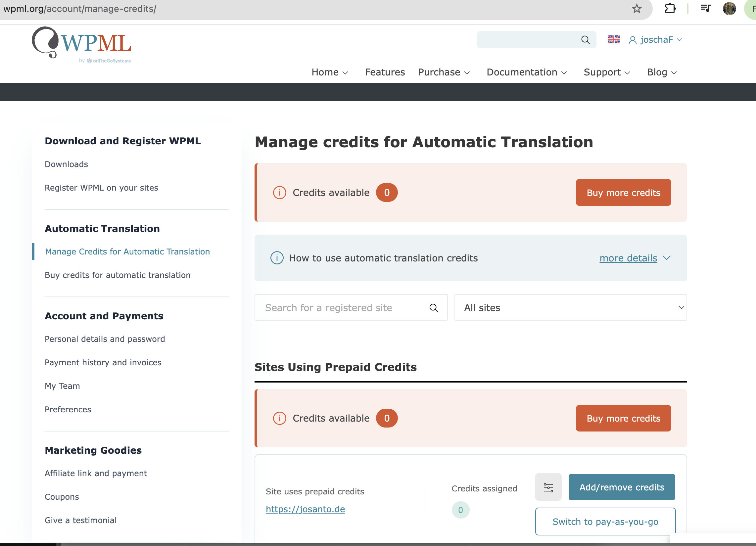Open the All sites filter dropdown

click(x=570, y=308)
